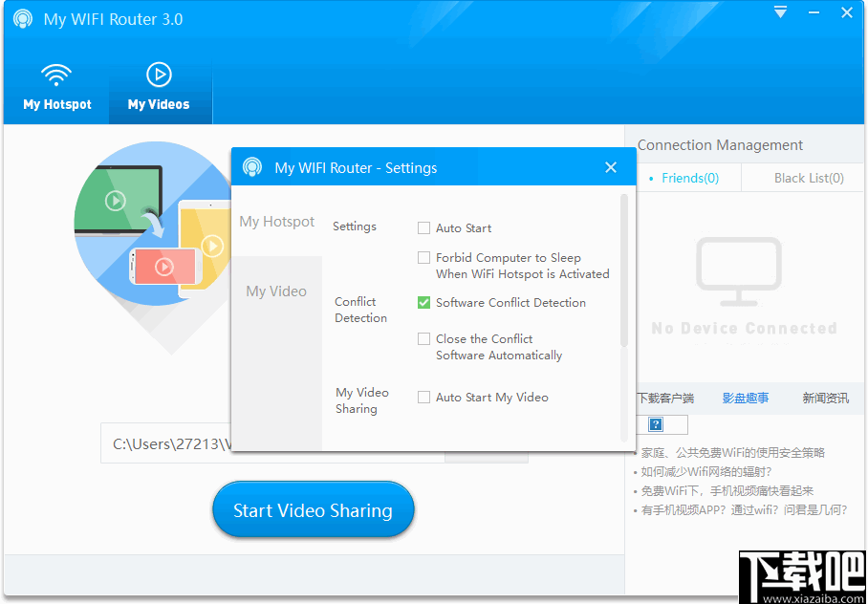Click the Conflict Detection label
The width and height of the screenshot is (868, 604).
(361, 310)
